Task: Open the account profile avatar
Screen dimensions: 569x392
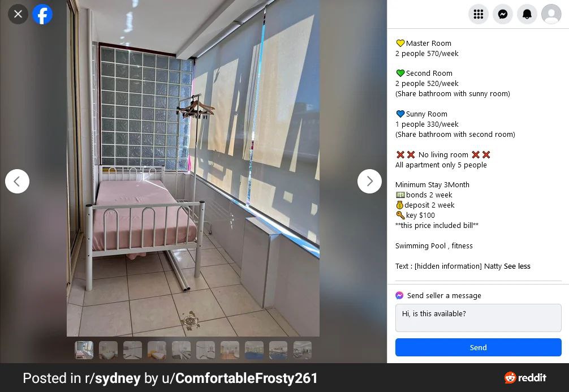Action: coord(551,14)
